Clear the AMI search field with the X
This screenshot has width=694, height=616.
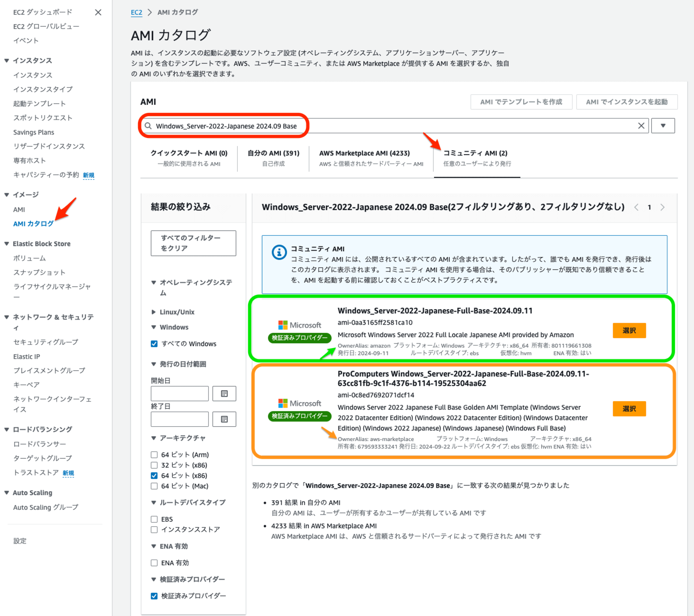point(641,126)
